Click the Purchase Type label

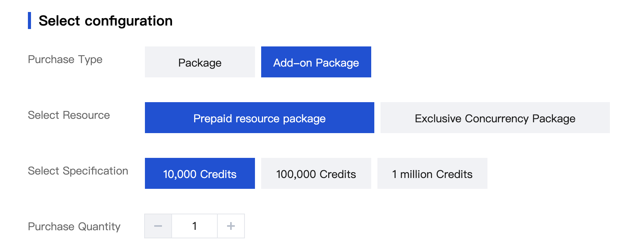[65, 60]
